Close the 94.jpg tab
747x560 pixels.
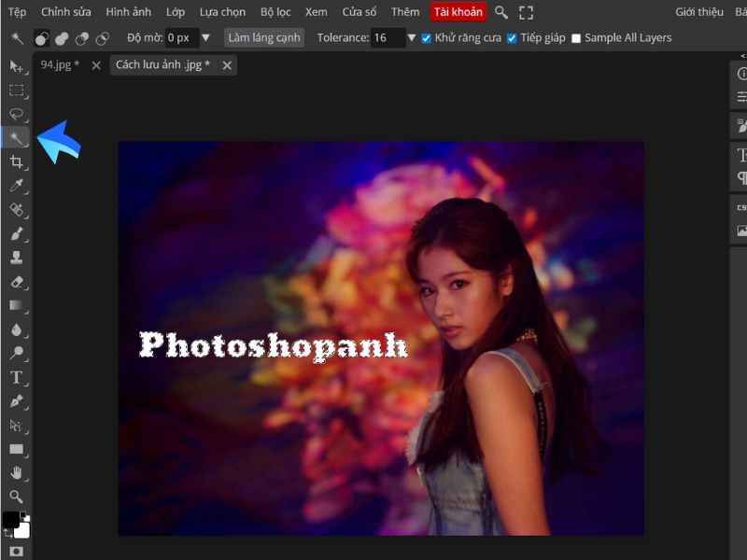(96, 65)
